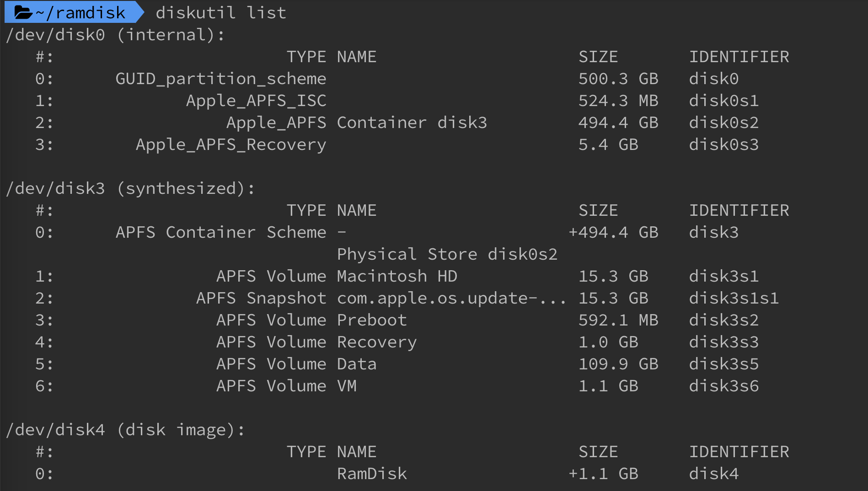868x491 pixels.
Task: Click identifier 'disk0' in the IDENTIFIER column
Action: point(714,79)
